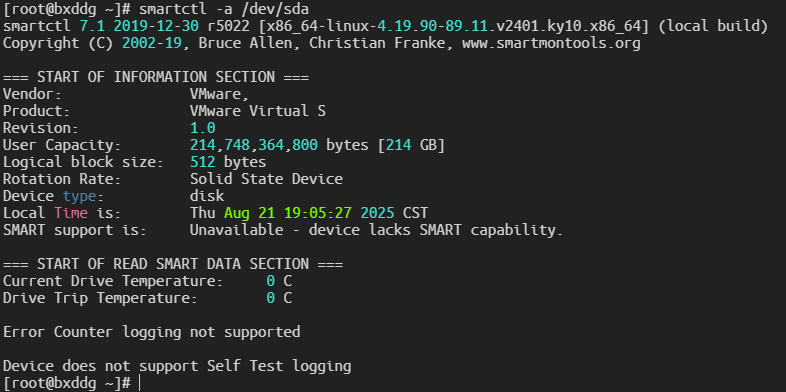Click the smartctl -a /dev/sda command text
786x392 pixels.
224,9
